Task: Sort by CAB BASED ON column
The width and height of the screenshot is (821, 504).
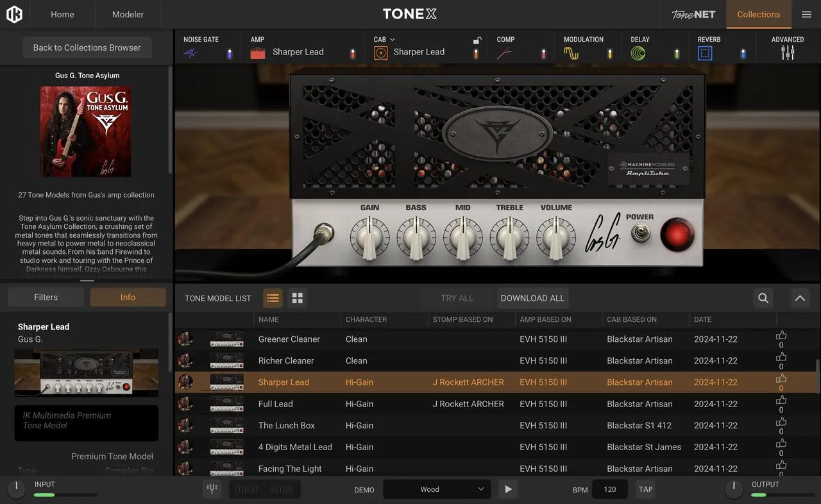Action: click(632, 319)
